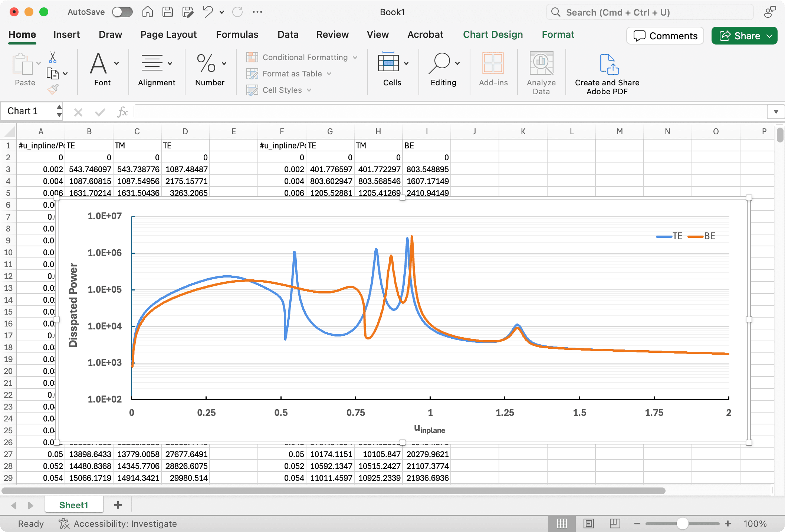Open the View tab

[378, 35]
